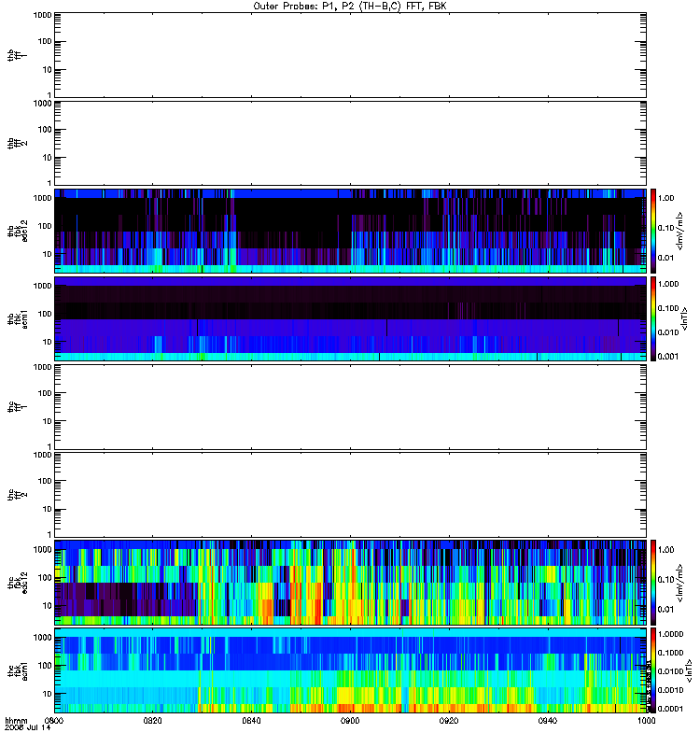Select the thc fbk edc12 spectrogram panel

pos(351,583)
